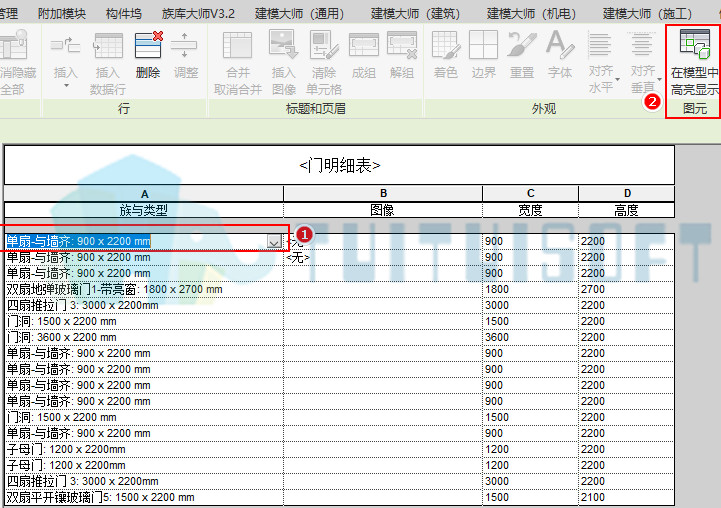Open dropdown arrow in selected family type cell
This screenshot has width=721, height=508.
[274, 241]
